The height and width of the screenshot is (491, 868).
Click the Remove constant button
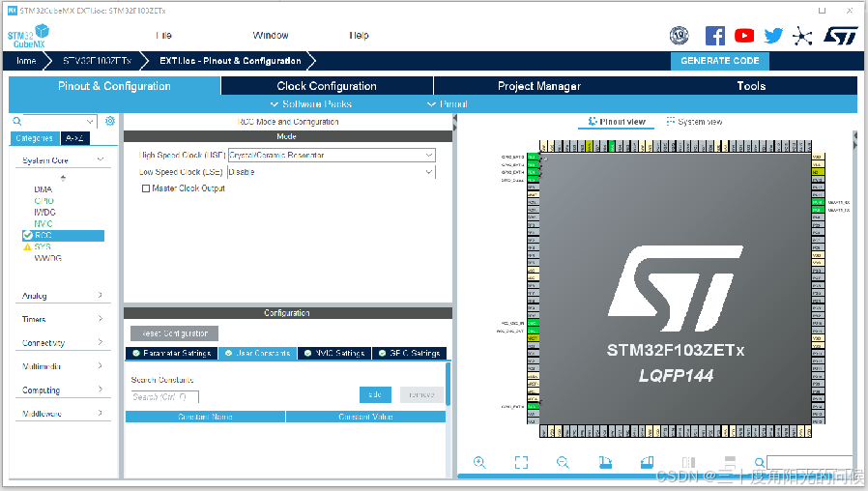tap(421, 394)
